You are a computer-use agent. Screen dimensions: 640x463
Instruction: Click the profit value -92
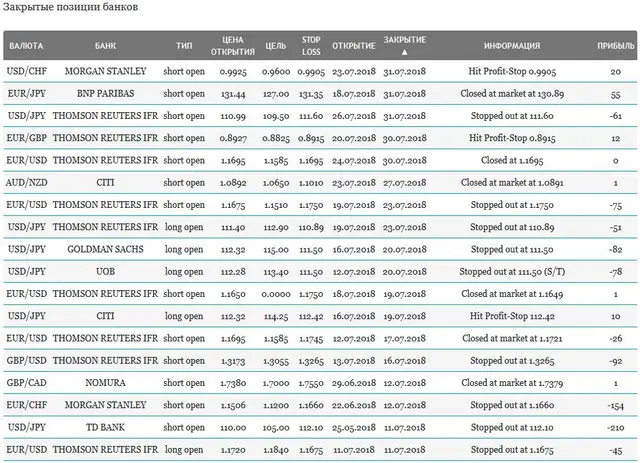point(616,361)
